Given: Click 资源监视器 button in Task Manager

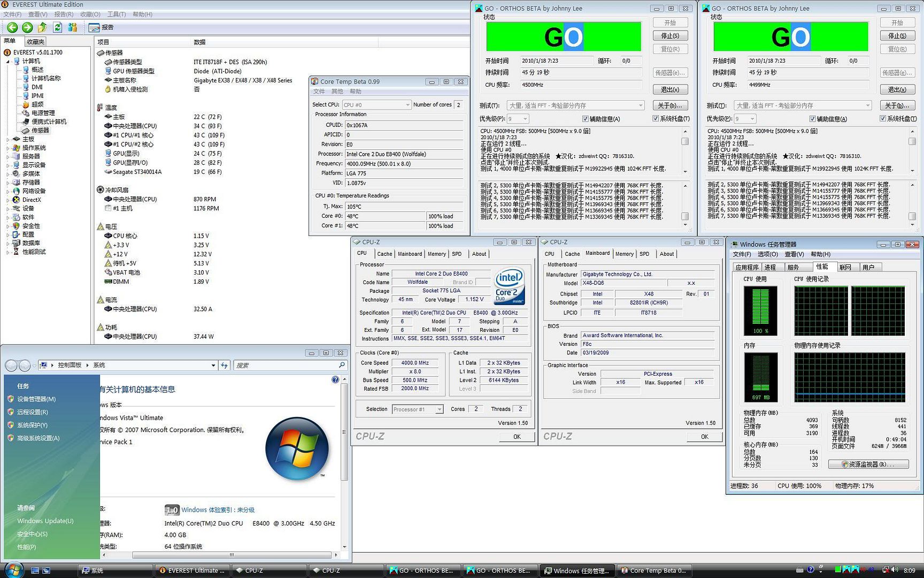Looking at the screenshot, I should point(868,464).
